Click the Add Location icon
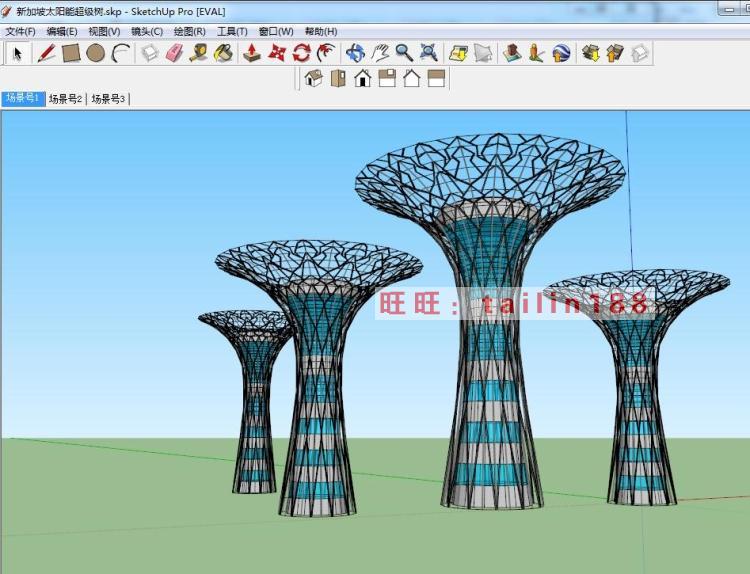750x574 pixels. click(x=458, y=53)
